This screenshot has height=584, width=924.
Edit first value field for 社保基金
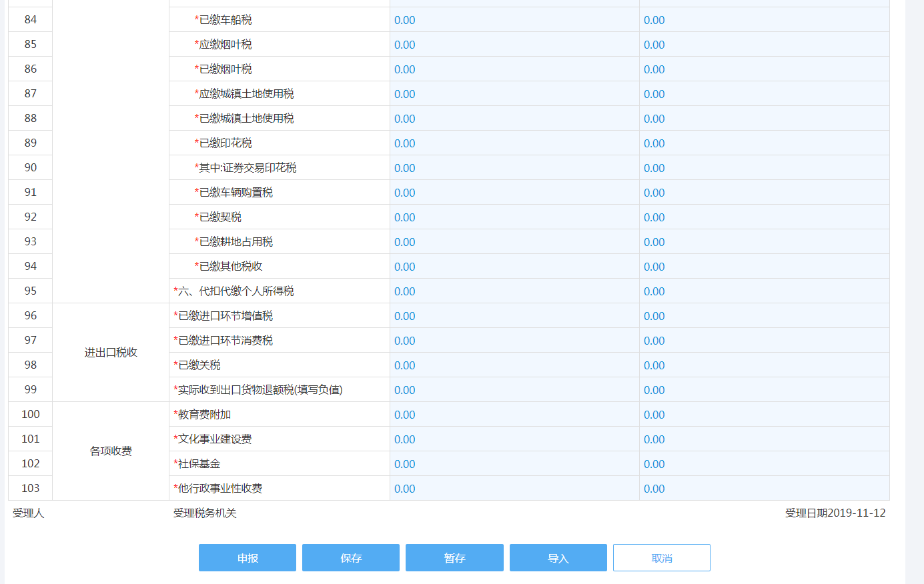tap(514, 464)
